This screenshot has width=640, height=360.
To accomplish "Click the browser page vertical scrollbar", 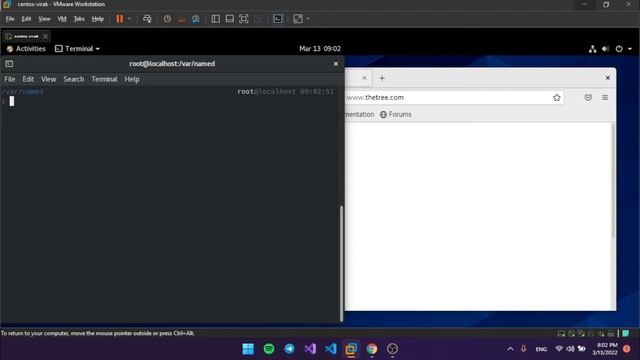I will (613, 181).
